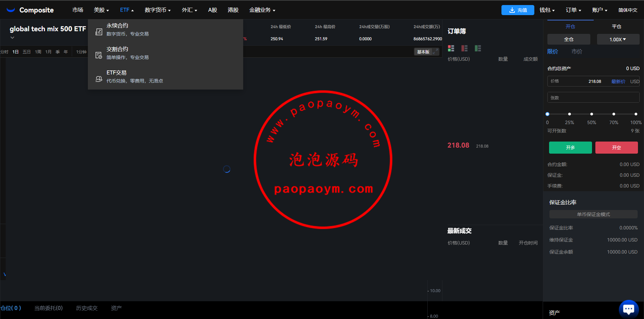Change language via 简体中文
The image size is (644, 319).
tap(628, 10)
